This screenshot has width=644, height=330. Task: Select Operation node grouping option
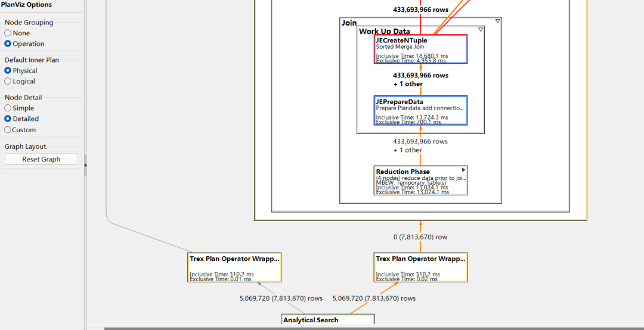tap(24, 43)
